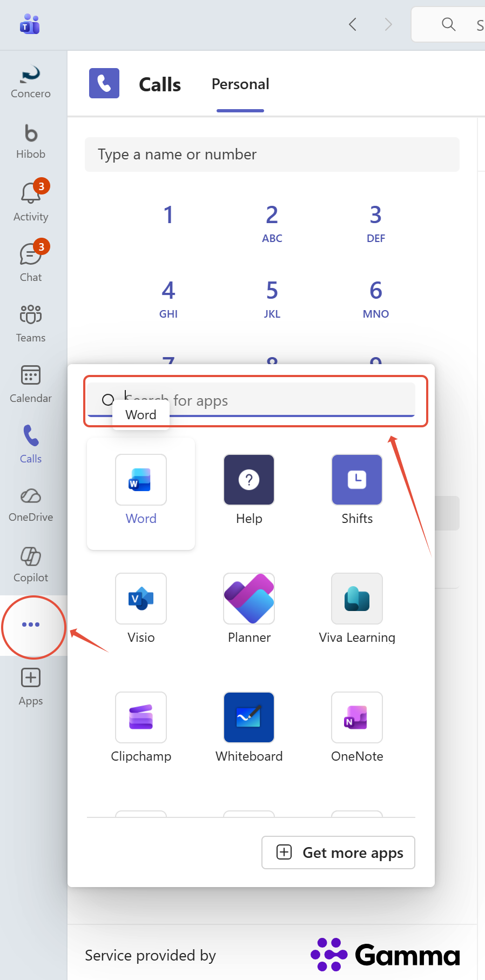485x980 pixels.
Task: Dial digit 2 ABC on keypad
Action: click(x=272, y=223)
